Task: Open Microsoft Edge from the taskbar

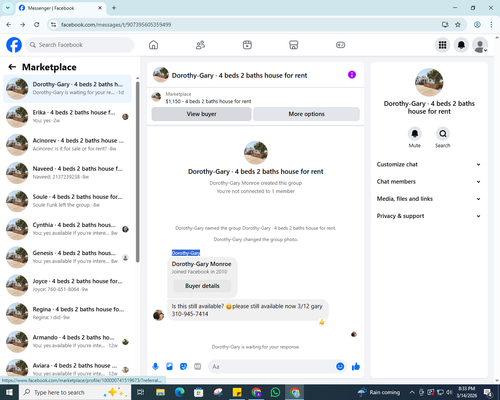Action: (179, 392)
